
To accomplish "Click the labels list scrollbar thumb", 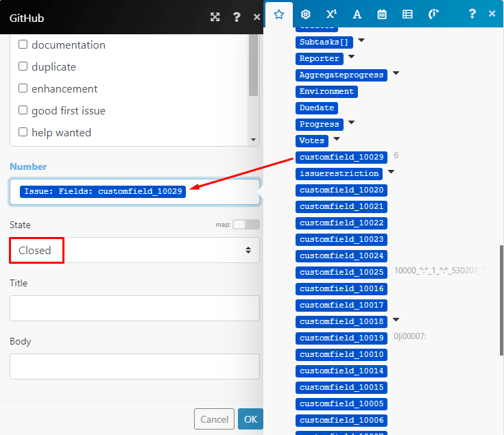I will click(x=254, y=65).
